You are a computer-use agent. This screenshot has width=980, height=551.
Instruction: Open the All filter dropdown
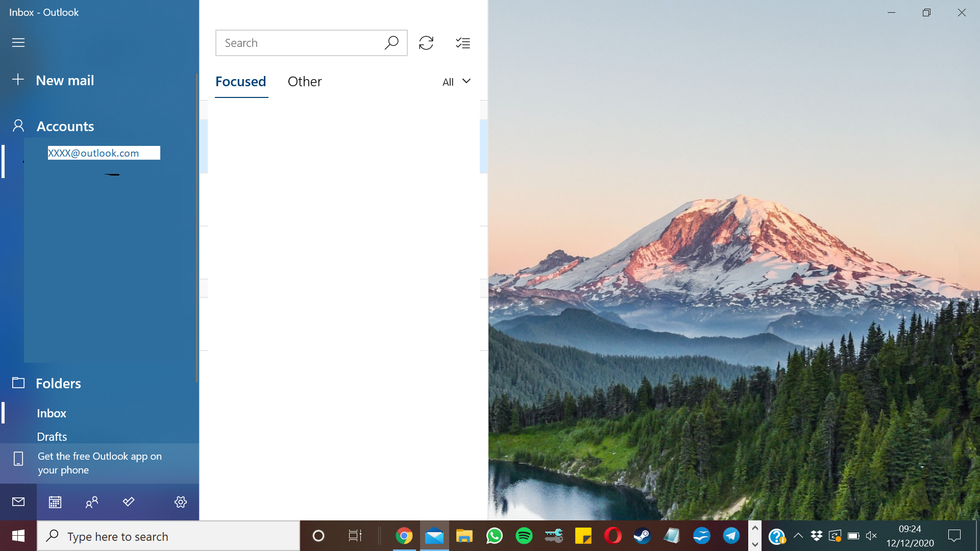(x=455, y=82)
